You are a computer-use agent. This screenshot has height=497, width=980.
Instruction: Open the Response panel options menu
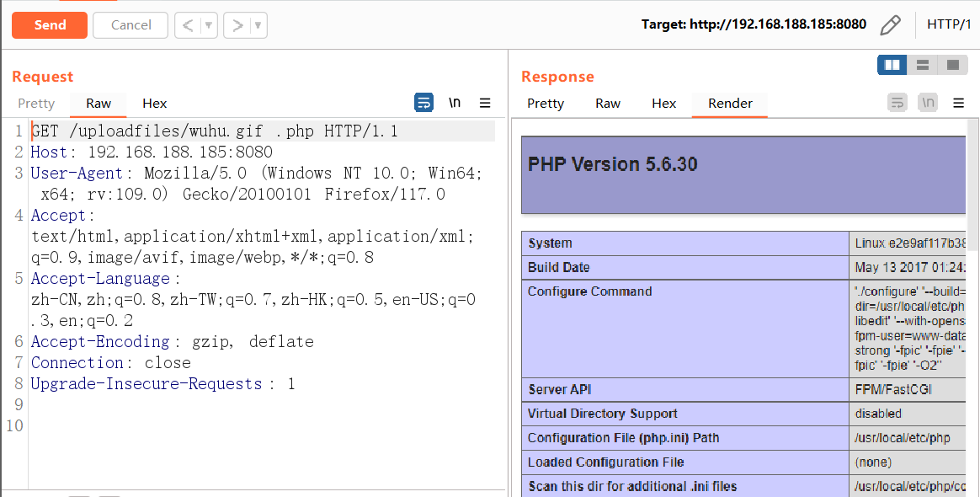[959, 103]
